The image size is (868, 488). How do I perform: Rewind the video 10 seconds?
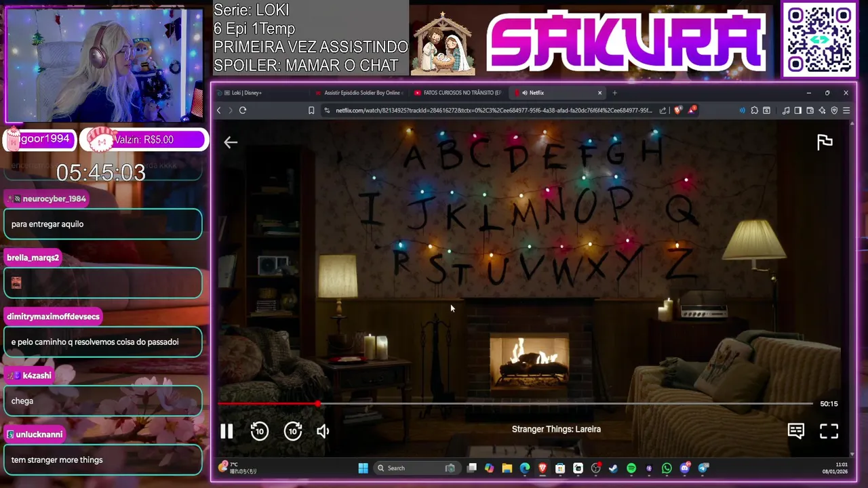tap(260, 431)
